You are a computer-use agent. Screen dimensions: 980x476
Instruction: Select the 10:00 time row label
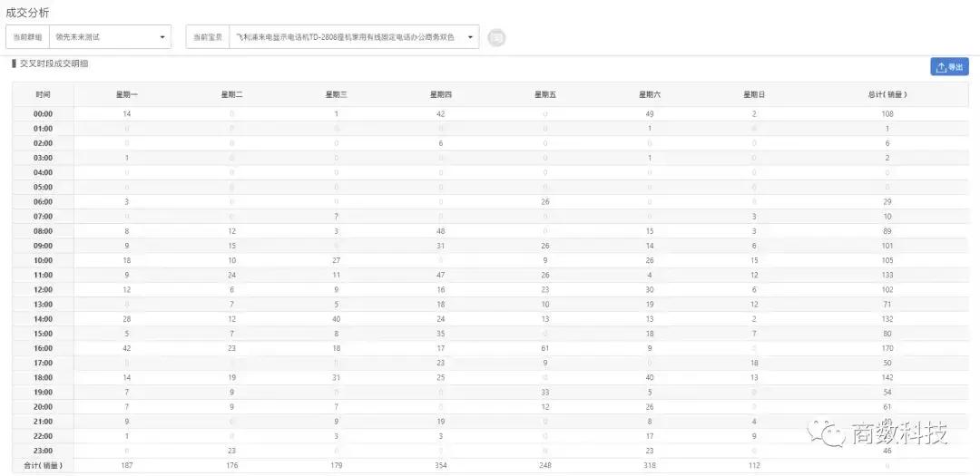click(x=44, y=260)
